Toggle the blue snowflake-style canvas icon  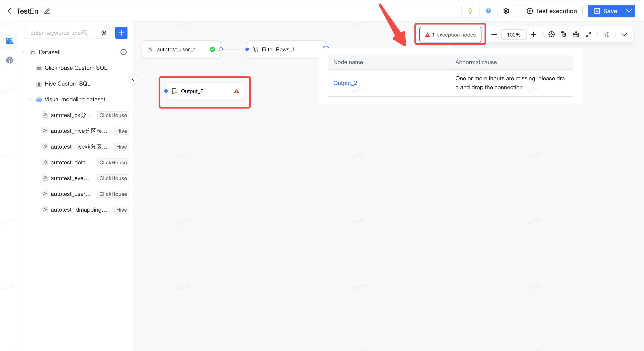click(606, 35)
